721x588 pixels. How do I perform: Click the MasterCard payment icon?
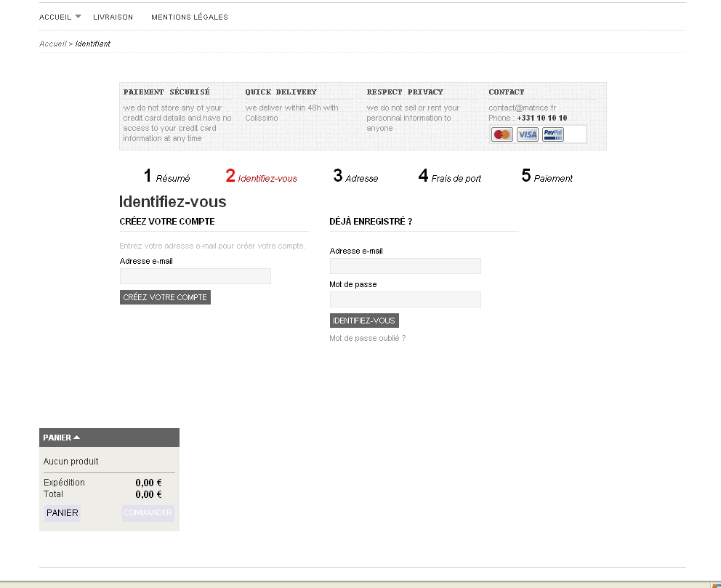[x=502, y=134]
